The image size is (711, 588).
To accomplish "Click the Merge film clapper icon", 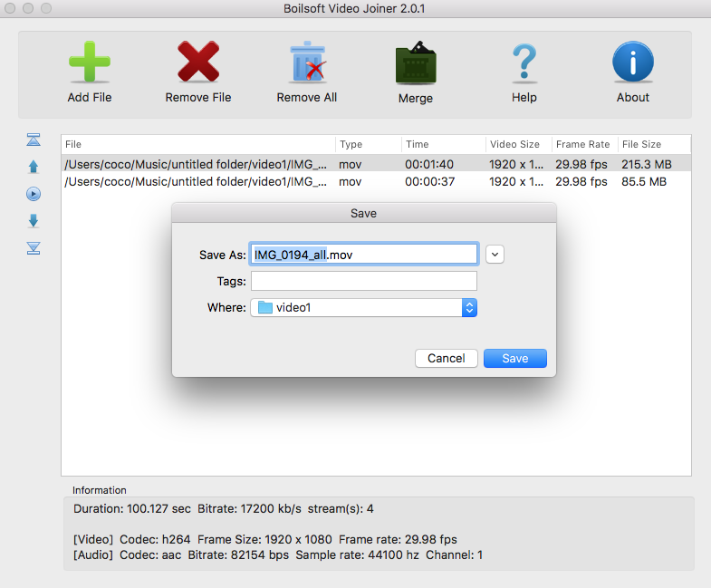I will click(416, 63).
